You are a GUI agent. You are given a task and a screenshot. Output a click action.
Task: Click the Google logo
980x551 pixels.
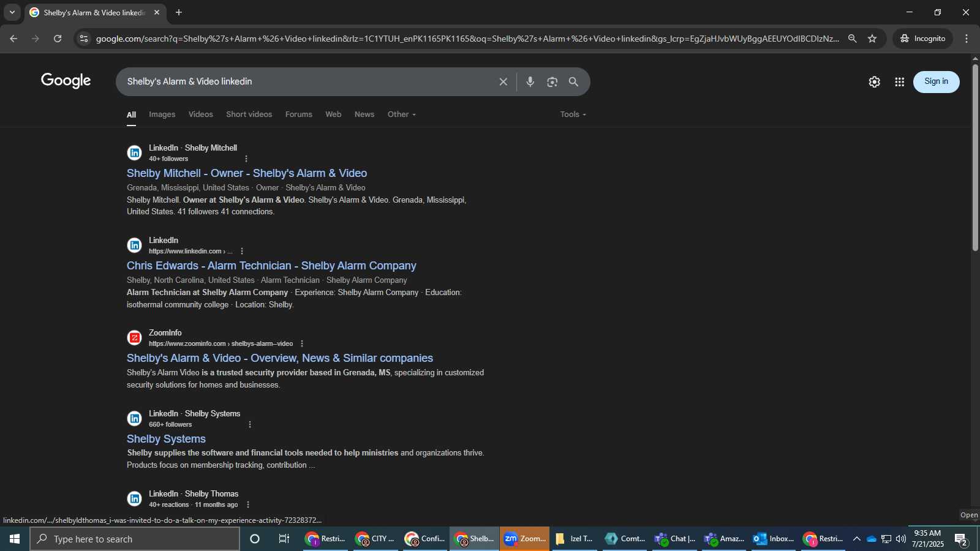[x=66, y=81]
